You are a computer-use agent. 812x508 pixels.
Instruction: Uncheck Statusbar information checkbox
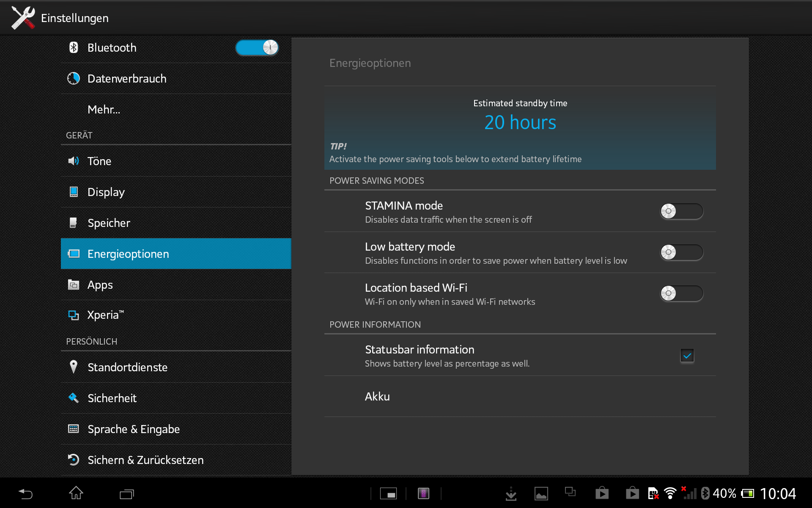point(687,356)
